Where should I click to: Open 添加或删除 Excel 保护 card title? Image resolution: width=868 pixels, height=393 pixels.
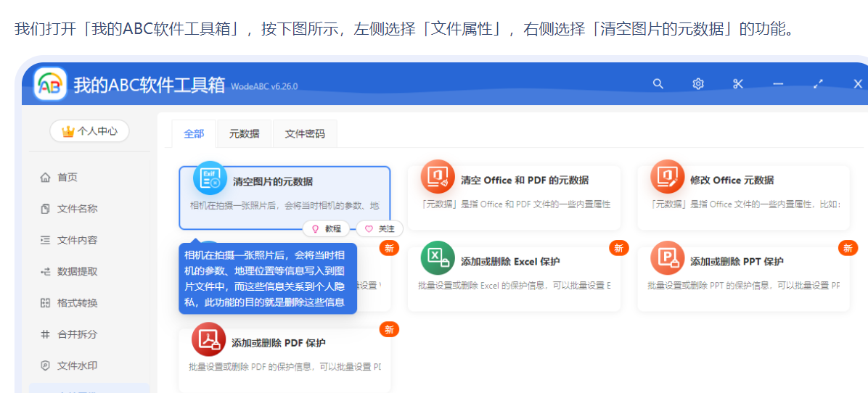(510, 262)
